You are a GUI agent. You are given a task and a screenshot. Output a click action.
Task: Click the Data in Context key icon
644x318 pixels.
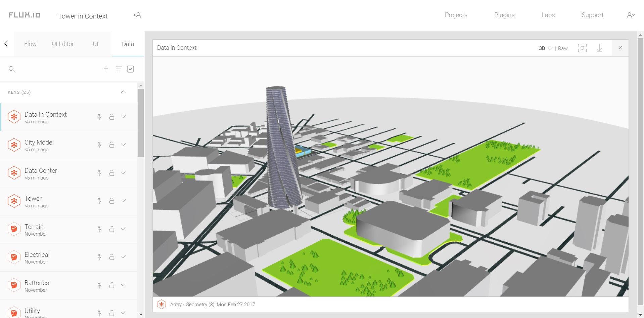pos(14,117)
